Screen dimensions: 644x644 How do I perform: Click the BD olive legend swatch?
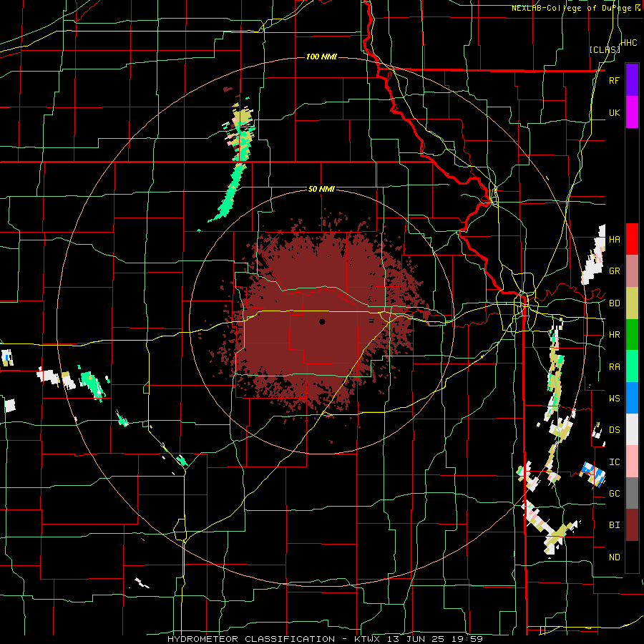[x=632, y=303]
